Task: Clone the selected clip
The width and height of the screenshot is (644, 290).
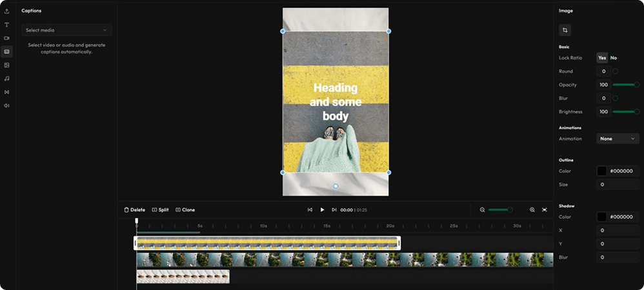Action: [x=185, y=209]
